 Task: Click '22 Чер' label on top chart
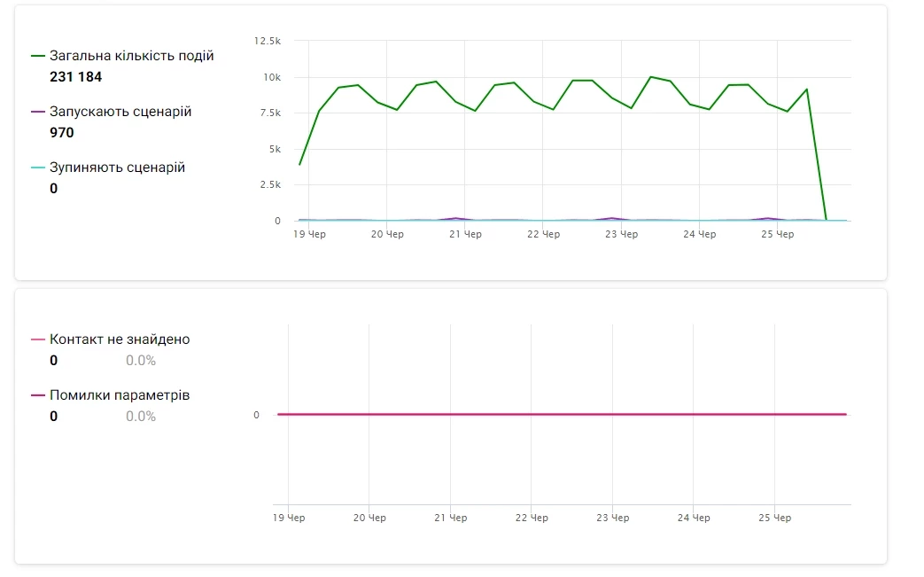[x=543, y=235]
